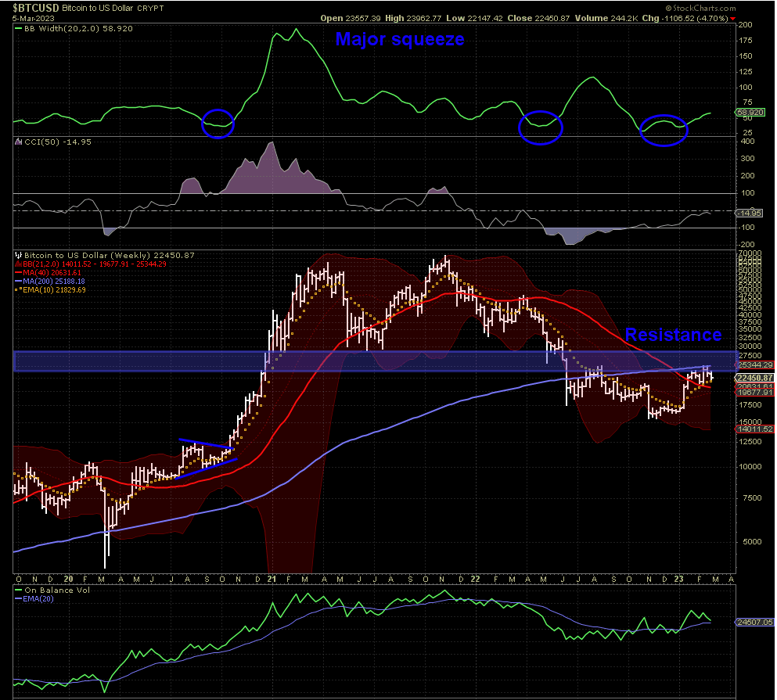Image resolution: width=777 pixels, height=700 pixels.
Task: Click the Chg -1106.52 (-4.70%) value
Action: [x=685, y=18]
